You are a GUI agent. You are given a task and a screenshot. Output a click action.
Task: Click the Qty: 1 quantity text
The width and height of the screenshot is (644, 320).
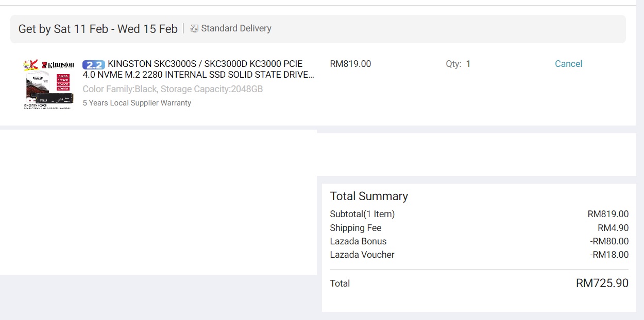458,64
